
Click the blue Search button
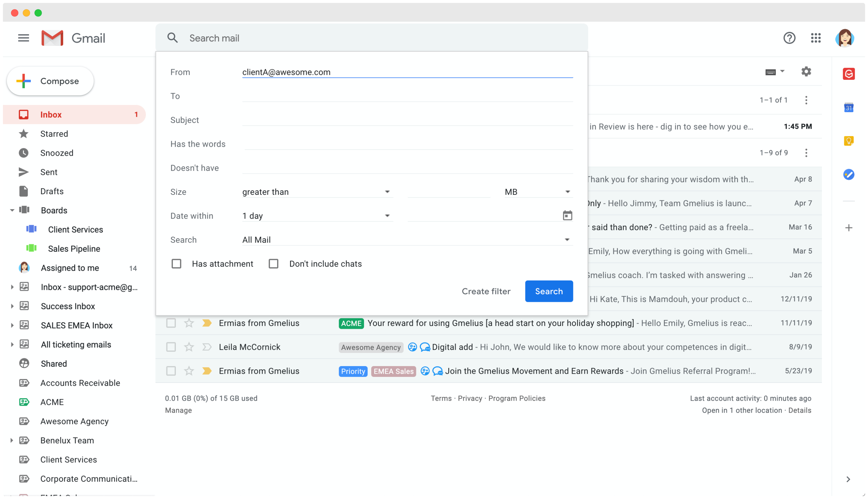coord(549,291)
